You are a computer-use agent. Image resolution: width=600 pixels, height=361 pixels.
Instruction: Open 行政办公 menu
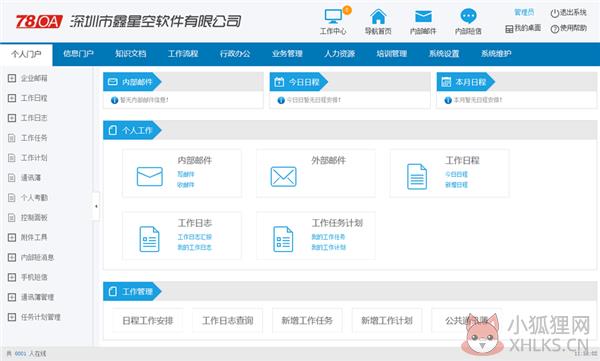pos(235,54)
